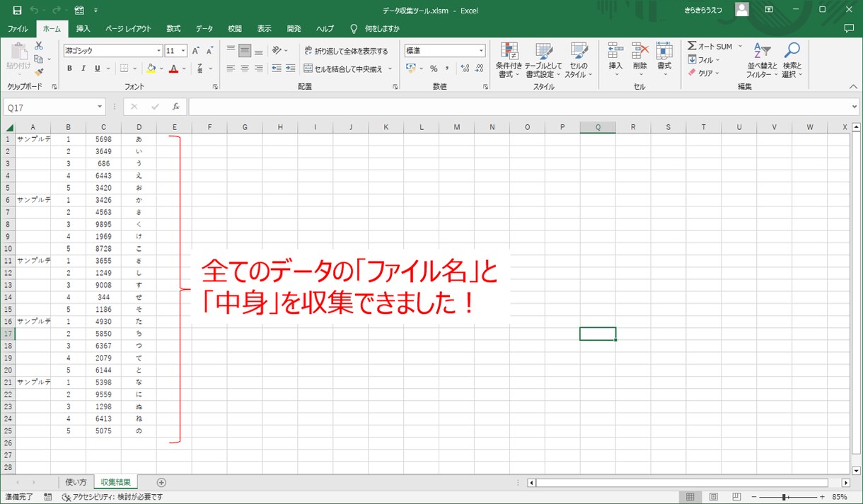Open 並べ替えとフィルター sort and filter
The height and width of the screenshot is (504, 863).
(762, 60)
